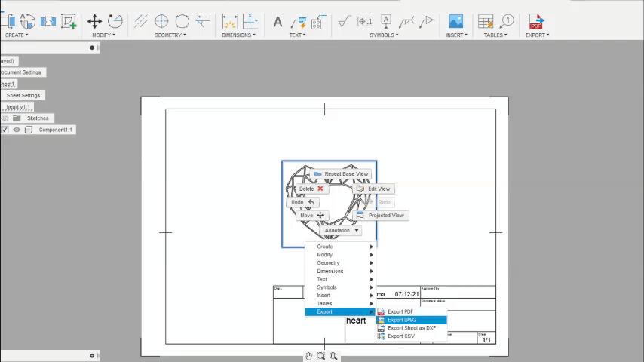Select the Bend Identifier text tool icon
644x362 pixels.
coord(319,21)
